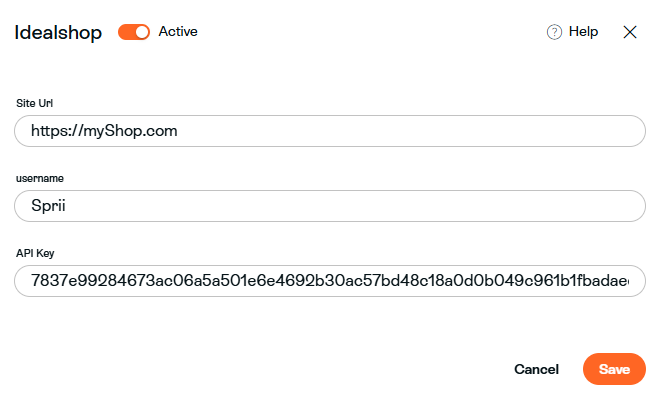659x401 pixels.
Task: Place cursor on the Sprii username text
Action: pyautogui.click(x=48, y=206)
